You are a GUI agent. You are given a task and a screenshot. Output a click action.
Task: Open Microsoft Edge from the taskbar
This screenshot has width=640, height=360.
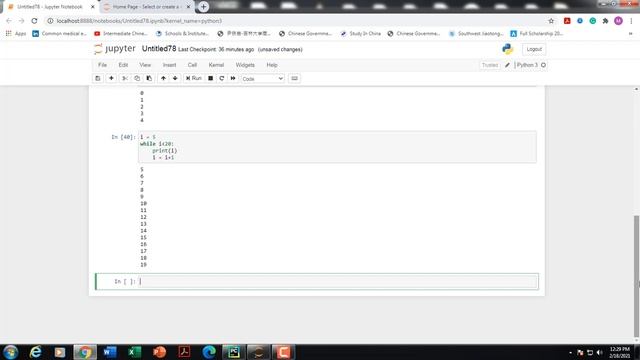[x=209, y=352]
